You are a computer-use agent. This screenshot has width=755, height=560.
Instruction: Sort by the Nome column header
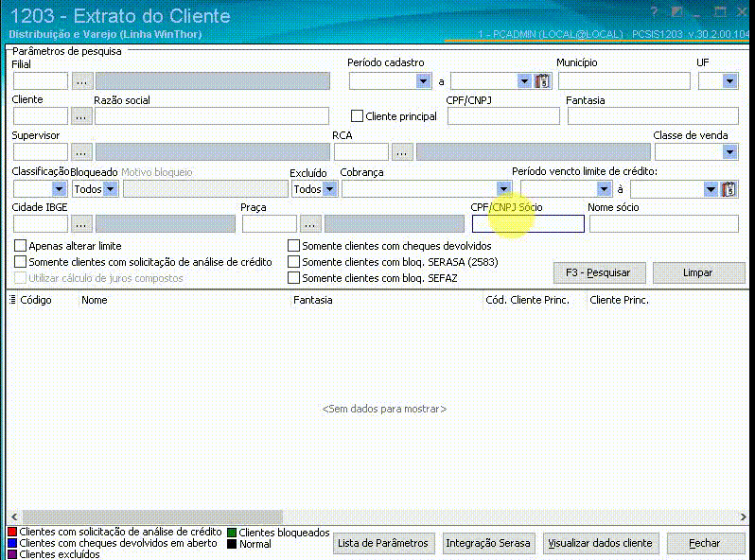point(95,300)
